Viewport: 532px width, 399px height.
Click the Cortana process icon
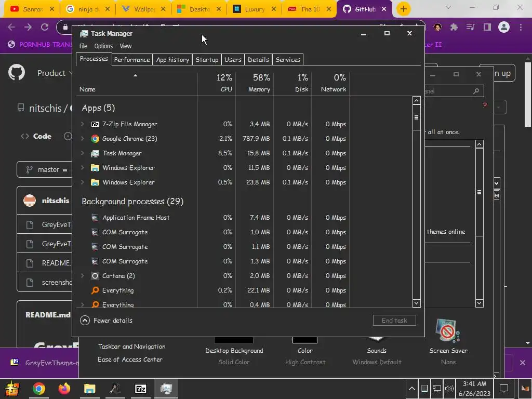tap(95, 276)
